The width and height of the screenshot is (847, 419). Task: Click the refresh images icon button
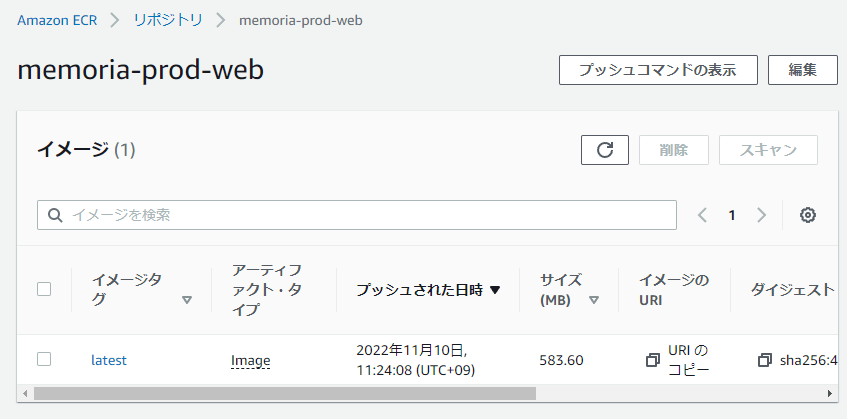[604, 150]
